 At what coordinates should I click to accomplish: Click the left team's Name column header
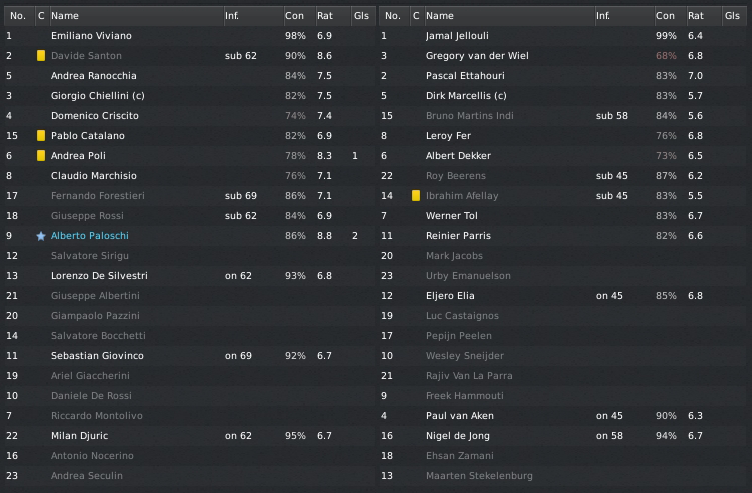click(65, 16)
